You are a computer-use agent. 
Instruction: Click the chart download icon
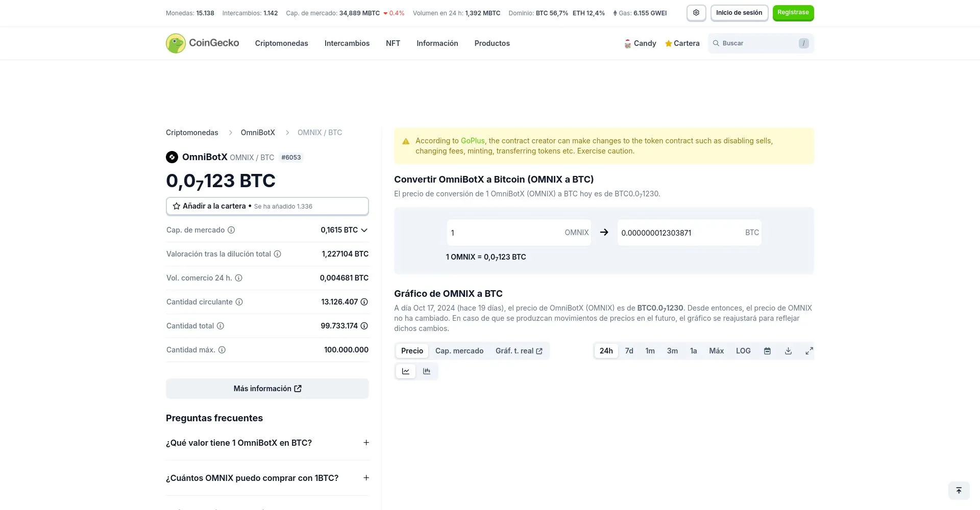click(x=788, y=351)
